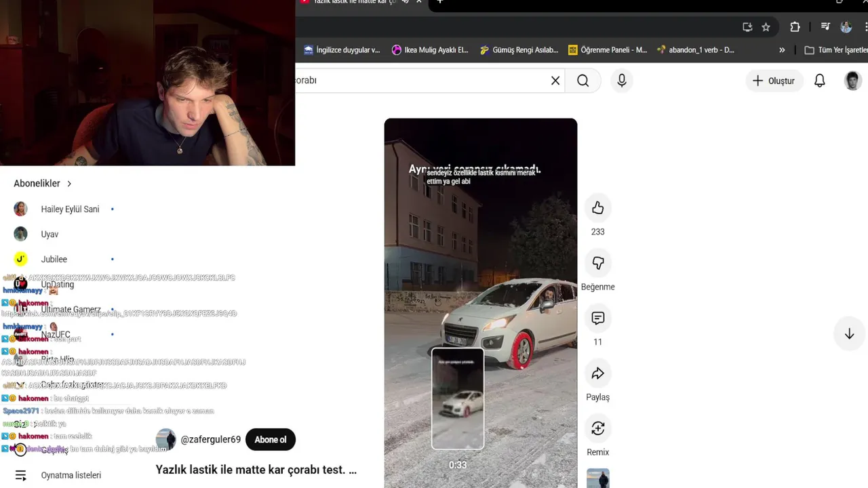Screen dimensions: 868x488
Task: Click the 0:33 timestamp on video
Action: coord(458,465)
